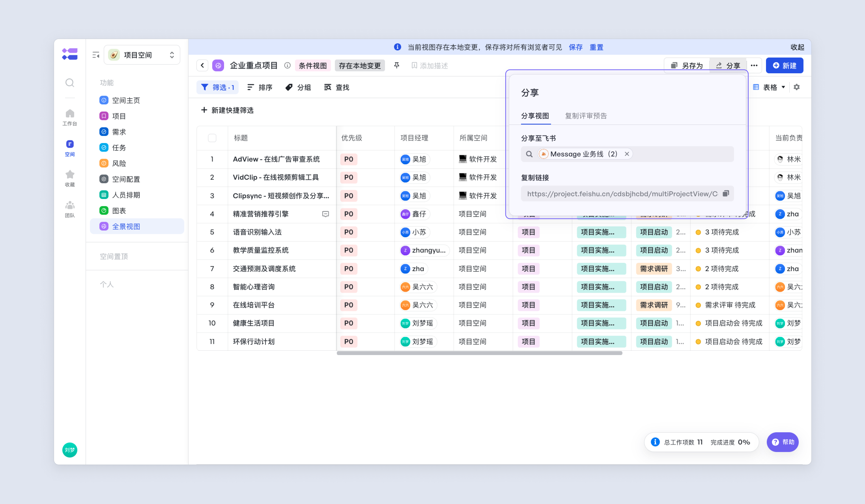Image resolution: width=865 pixels, height=504 pixels.
Task: Open the VidClip - 在线视频剪辑工具 row title
Action: click(x=276, y=177)
